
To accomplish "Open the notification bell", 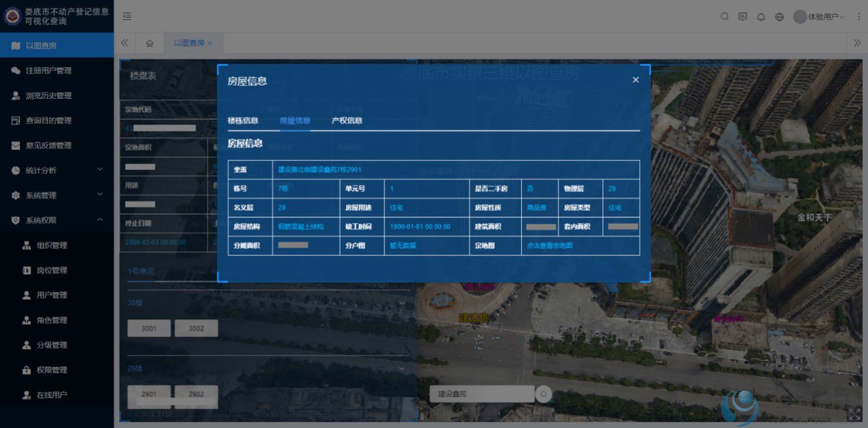I will pos(761,17).
